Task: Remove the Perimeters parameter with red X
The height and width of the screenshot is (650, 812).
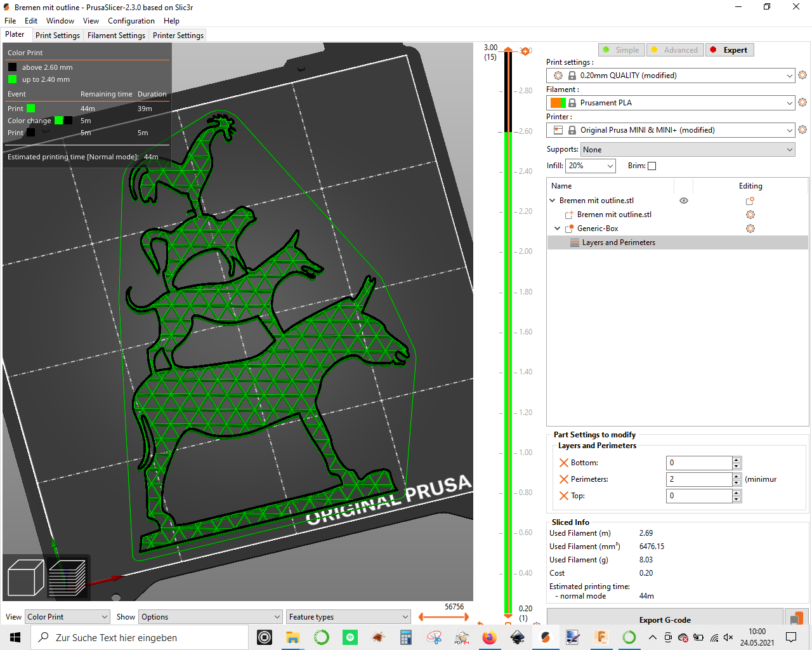Action: [564, 479]
